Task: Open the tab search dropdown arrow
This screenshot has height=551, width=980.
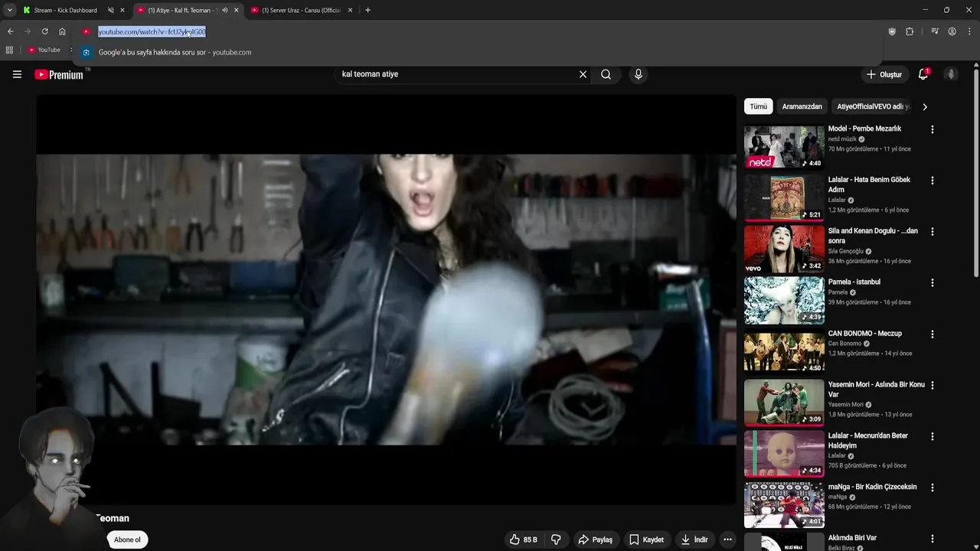Action: tap(9, 10)
